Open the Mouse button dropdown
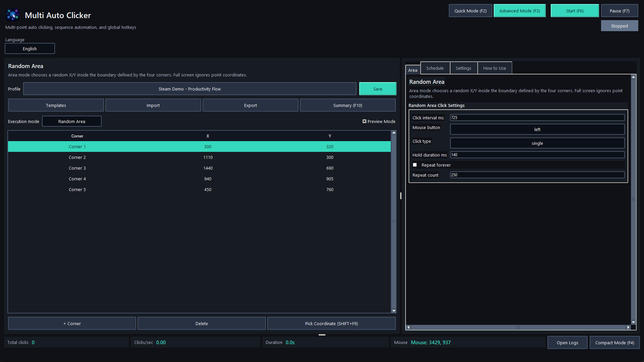Screen dimensions: 644x362 537,129
